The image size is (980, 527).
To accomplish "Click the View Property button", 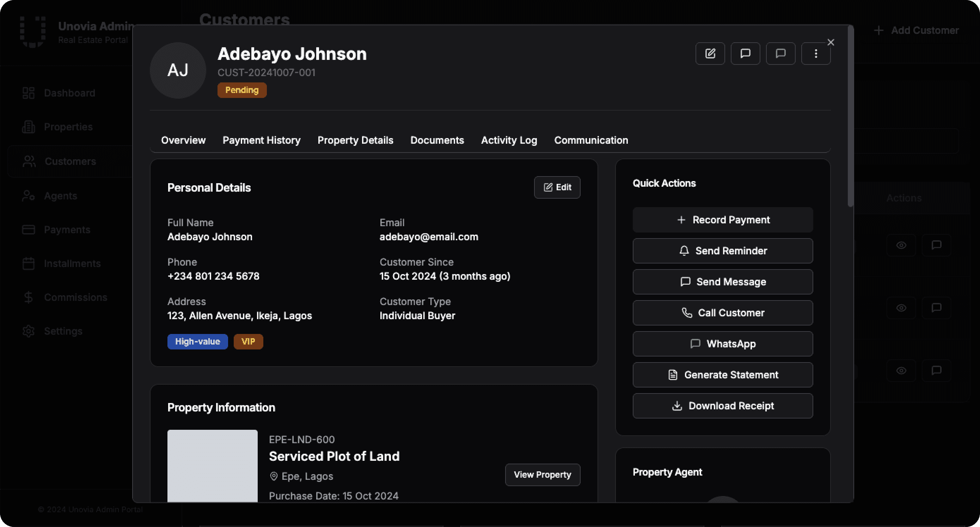I will click(542, 475).
